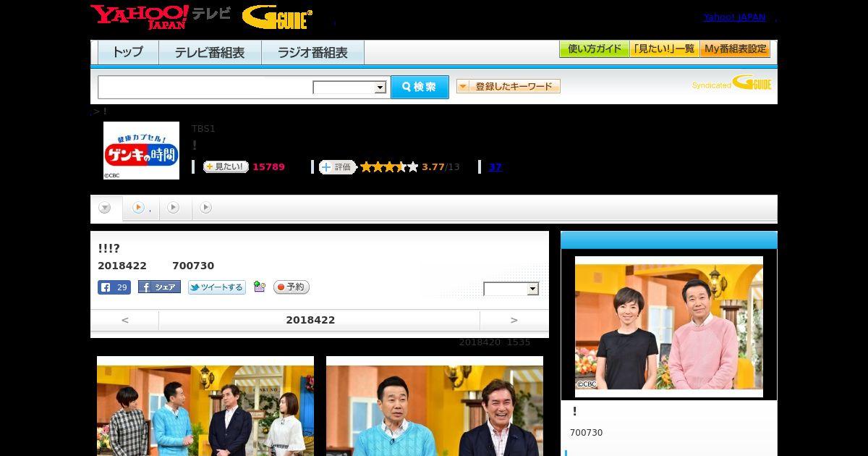The height and width of the screenshot is (456, 868).
Task: Click the 15789 want-to-watch count
Action: click(268, 167)
